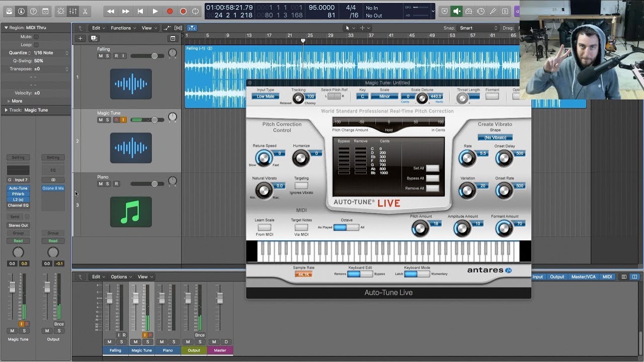Open the Vibrato Shape No Vibrato dropdown
The image size is (644, 362).
pos(495,137)
